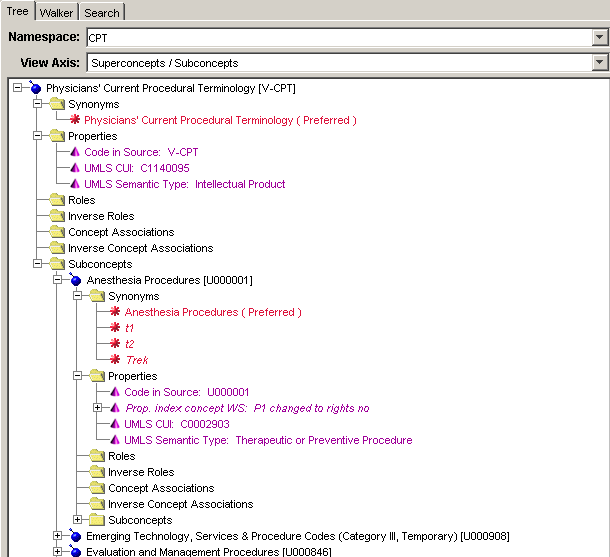Click red asterisk beside Anesthesia Procedures (Preferred)

[115, 312]
